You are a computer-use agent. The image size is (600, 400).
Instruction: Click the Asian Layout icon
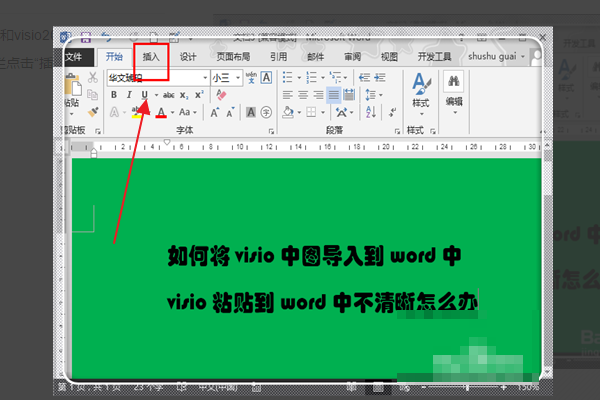[x=341, y=112]
